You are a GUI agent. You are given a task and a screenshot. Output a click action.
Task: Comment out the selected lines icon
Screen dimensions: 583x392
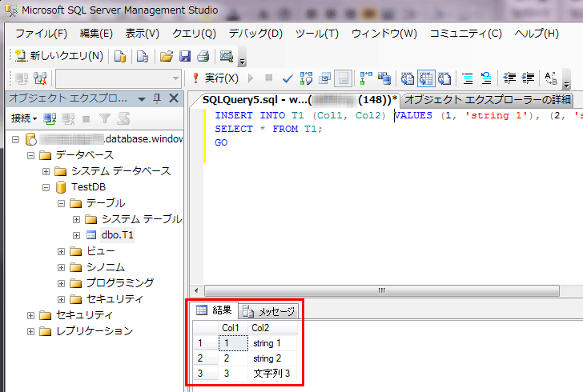click(468, 78)
